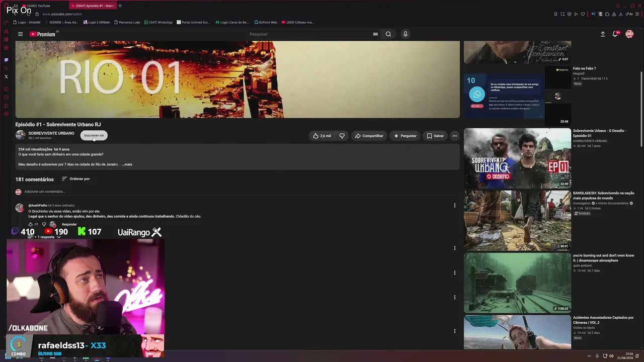This screenshot has width=644, height=362.
Task: Expand the description with ...mais
Action: [x=127, y=164]
